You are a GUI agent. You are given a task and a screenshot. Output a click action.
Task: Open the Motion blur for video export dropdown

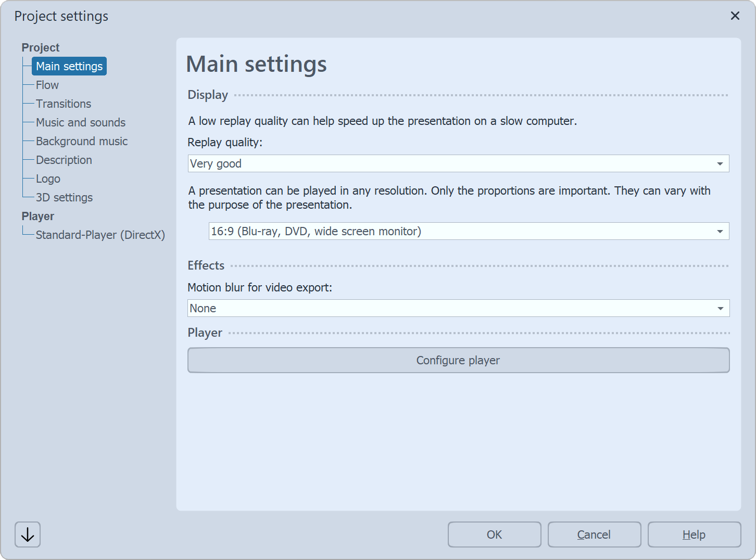[x=721, y=308]
